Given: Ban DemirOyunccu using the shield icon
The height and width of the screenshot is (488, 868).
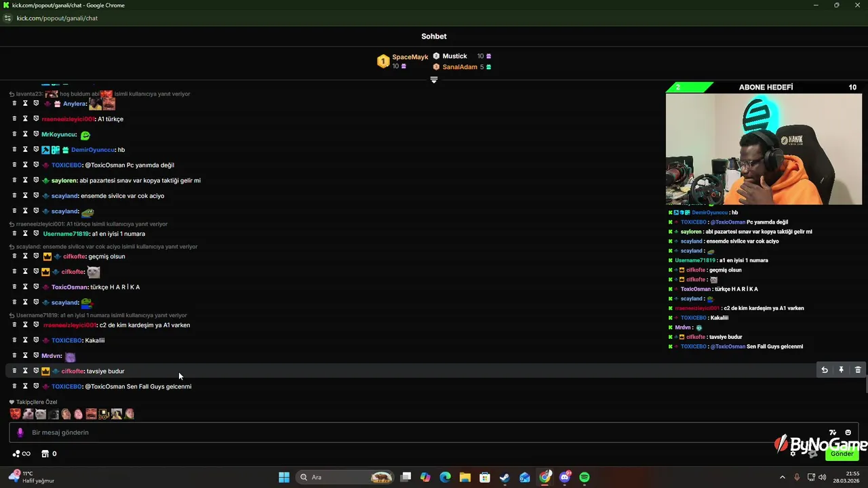Looking at the screenshot, I should pyautogui.click(x=36, y=149).
